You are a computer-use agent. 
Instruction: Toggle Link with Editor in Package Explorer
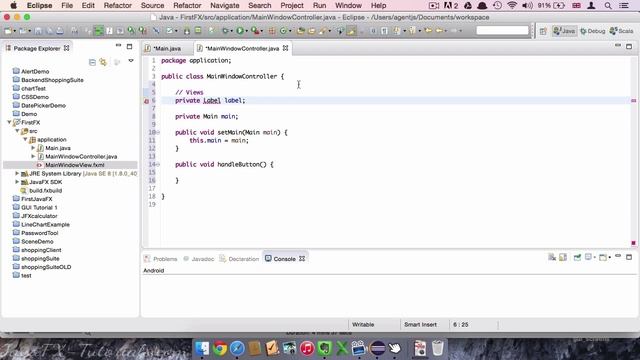(x=103, y=62)
